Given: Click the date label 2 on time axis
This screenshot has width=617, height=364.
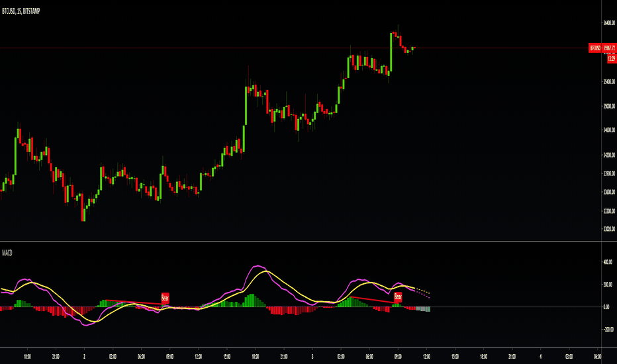Looking at the screenshot, I should [x=84, y=357].
